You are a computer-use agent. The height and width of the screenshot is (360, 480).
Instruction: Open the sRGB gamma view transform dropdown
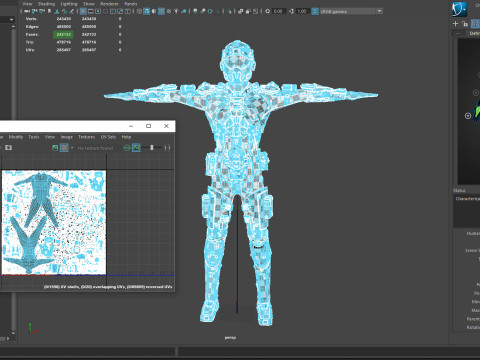351,11
